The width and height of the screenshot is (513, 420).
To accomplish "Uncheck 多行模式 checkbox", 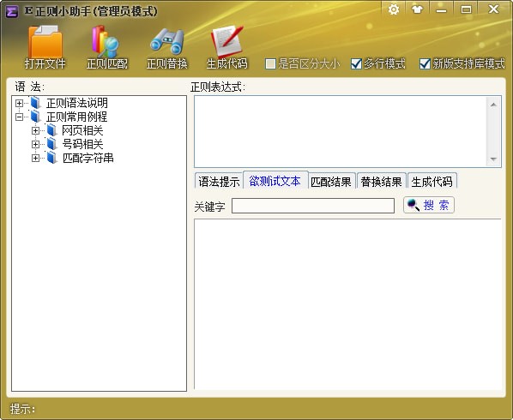I will (x=356, y=63).
